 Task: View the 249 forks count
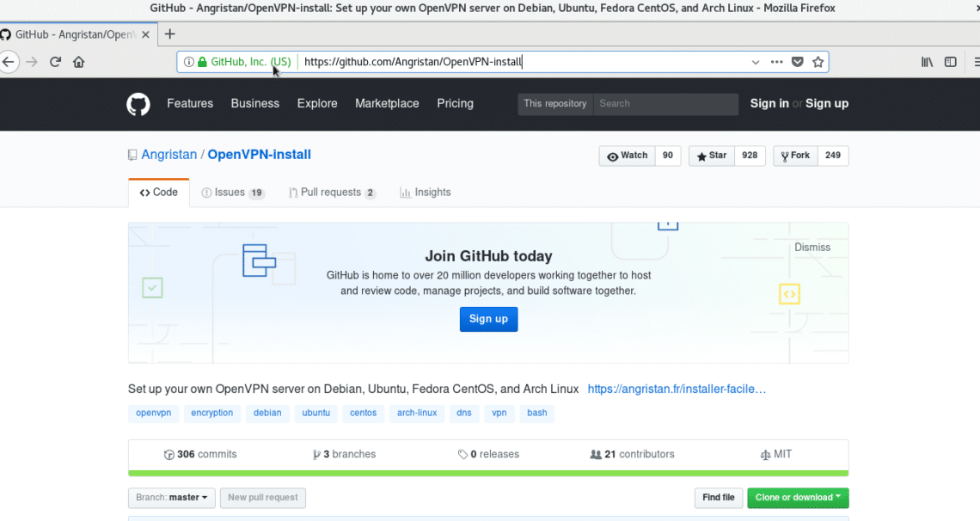point(832,156)
